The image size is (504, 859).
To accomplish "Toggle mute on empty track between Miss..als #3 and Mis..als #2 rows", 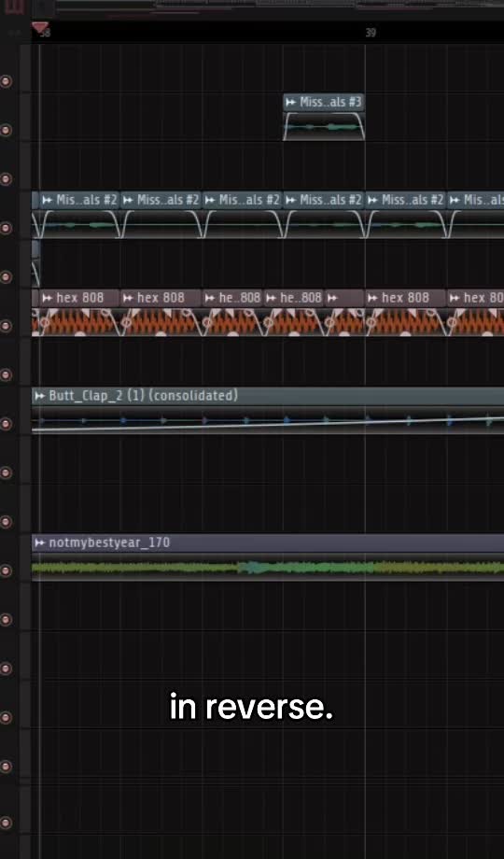I will pos(6,179).
